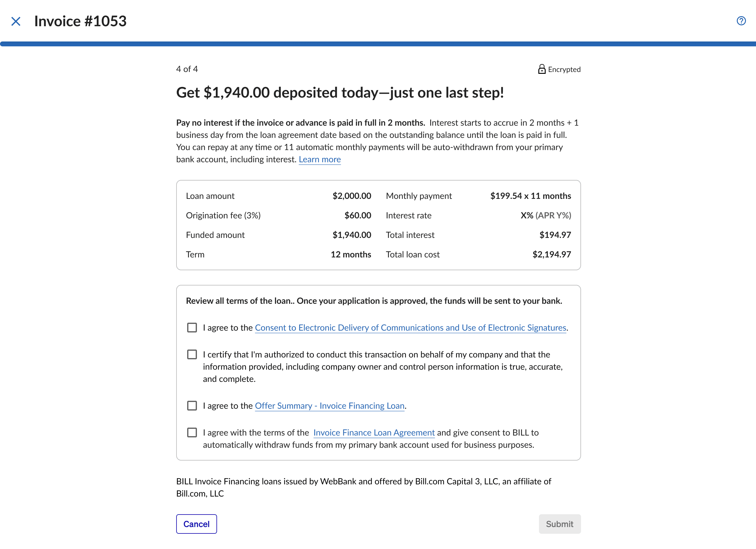Open the Invoice Finance Loan Agreement link
The height and width of the screenshot is (549, 756).
(374, 432)
